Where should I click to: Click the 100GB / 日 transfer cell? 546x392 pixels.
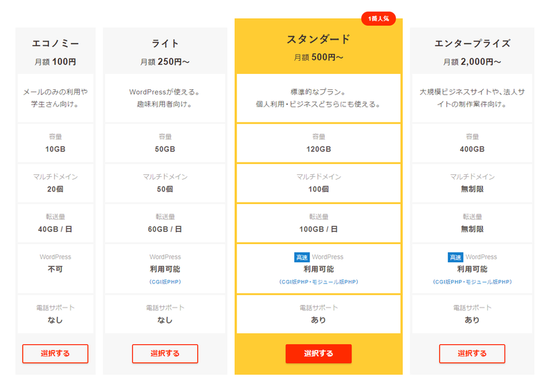(x=318, y=223)
